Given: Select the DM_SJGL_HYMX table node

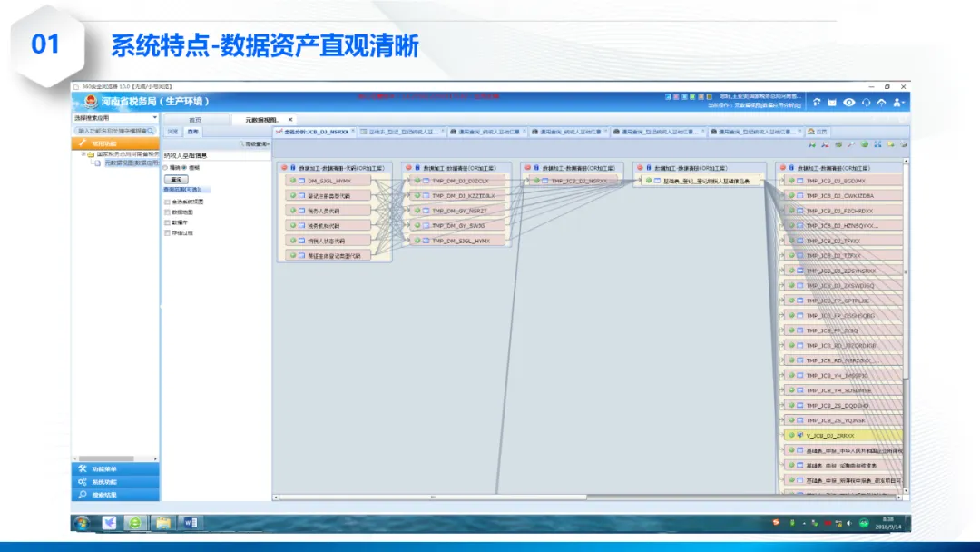Looking at the screenshot, I should (x=328, y=181).
